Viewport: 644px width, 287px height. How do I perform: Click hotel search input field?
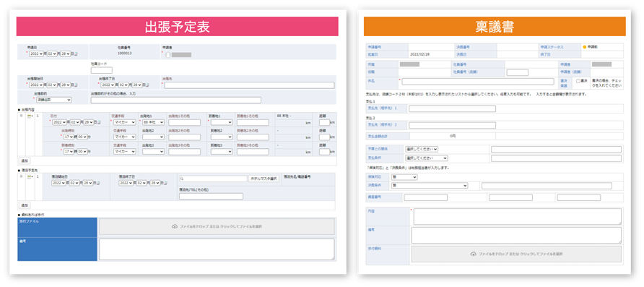[x=213, y=179]
